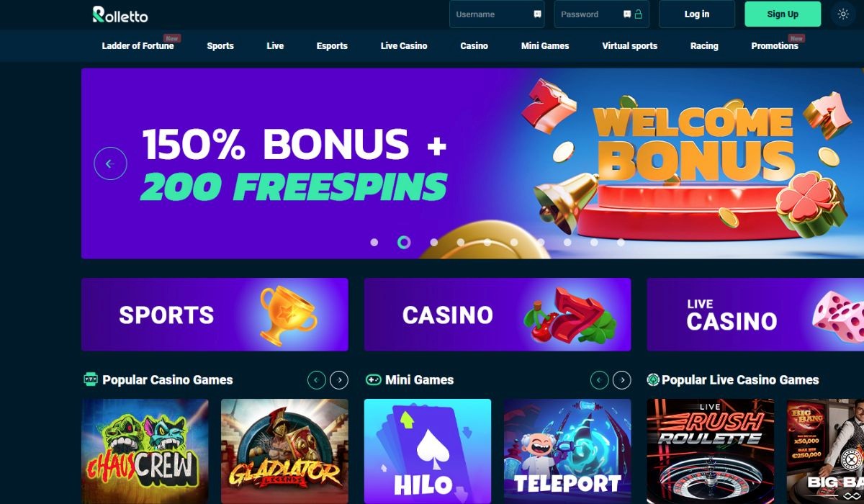Click the Mini Games gamepad icon
This screenshot has width=864, height=504.
[373, 379]
